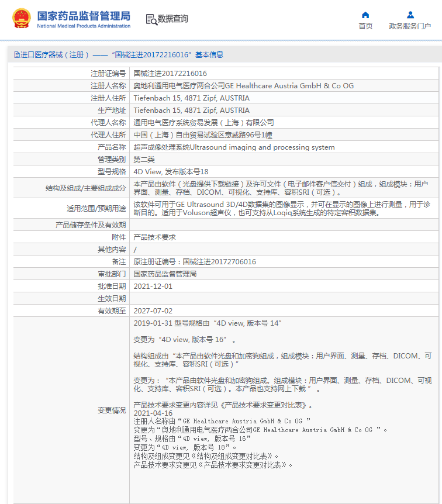Click change entry date 2021-04-16
This screenshot has height=504, width=442.
pyautogui.click(x=153, y=413)
